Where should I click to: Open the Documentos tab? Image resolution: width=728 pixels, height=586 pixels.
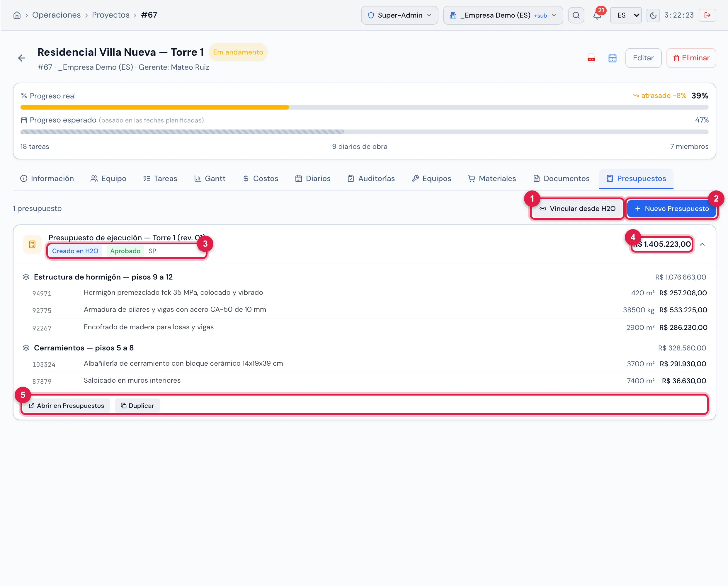(x=561, y=178)
